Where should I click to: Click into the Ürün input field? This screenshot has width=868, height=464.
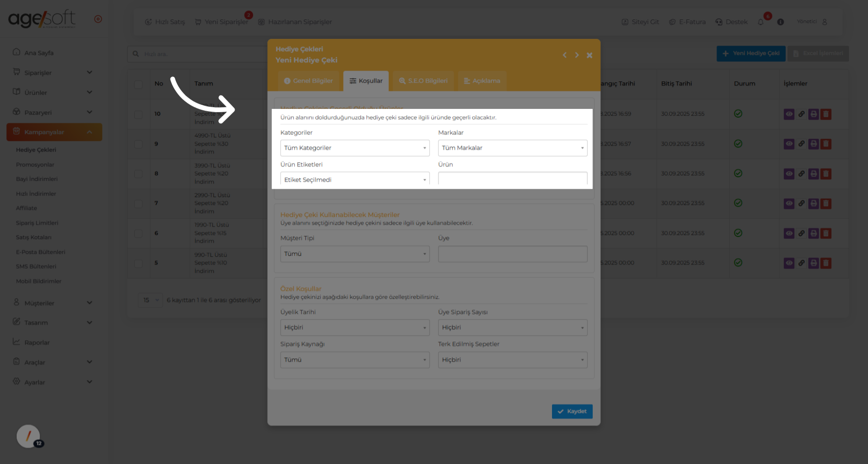(x=512, y=179)
